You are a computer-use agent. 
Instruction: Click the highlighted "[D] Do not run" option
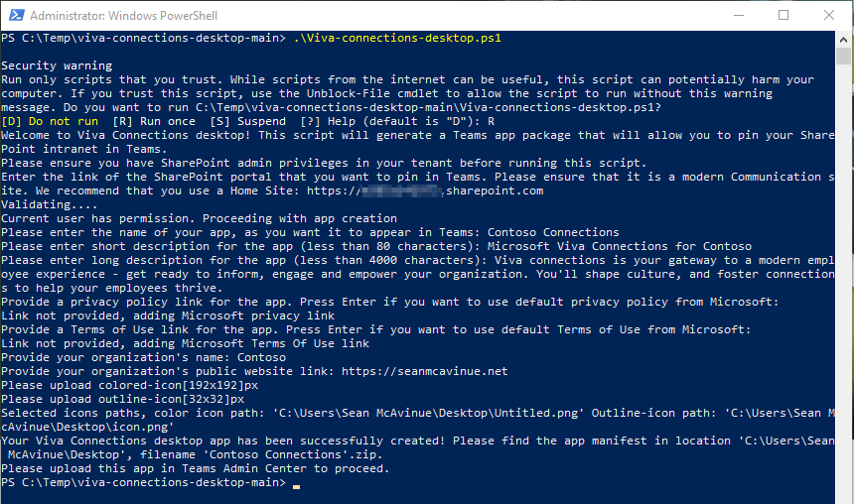[x=50, y=121]
